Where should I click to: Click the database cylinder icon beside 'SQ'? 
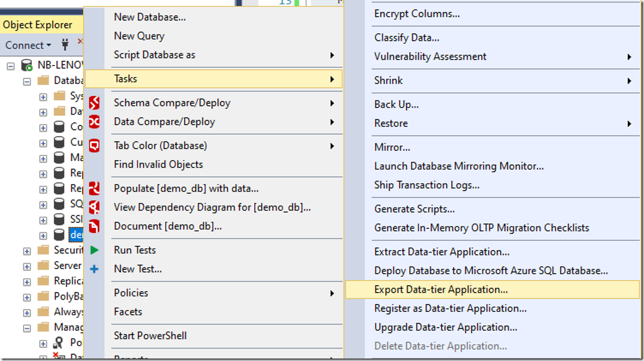click(59, 204)
